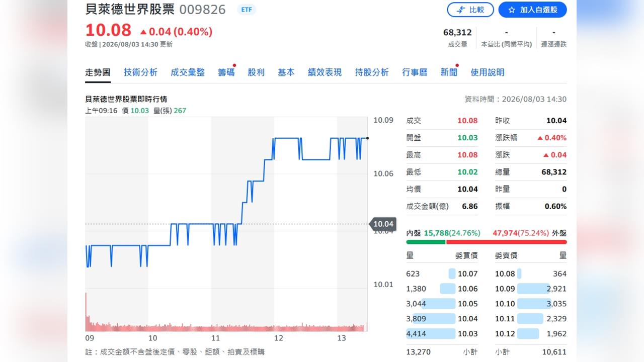Go to the 股利 tab
This screenshot has height=362, width=644.
tap(256, 72)
